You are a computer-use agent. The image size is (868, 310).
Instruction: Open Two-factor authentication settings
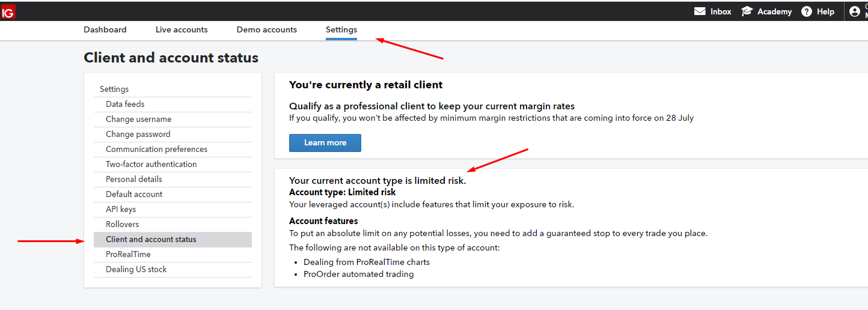[151, 165]
